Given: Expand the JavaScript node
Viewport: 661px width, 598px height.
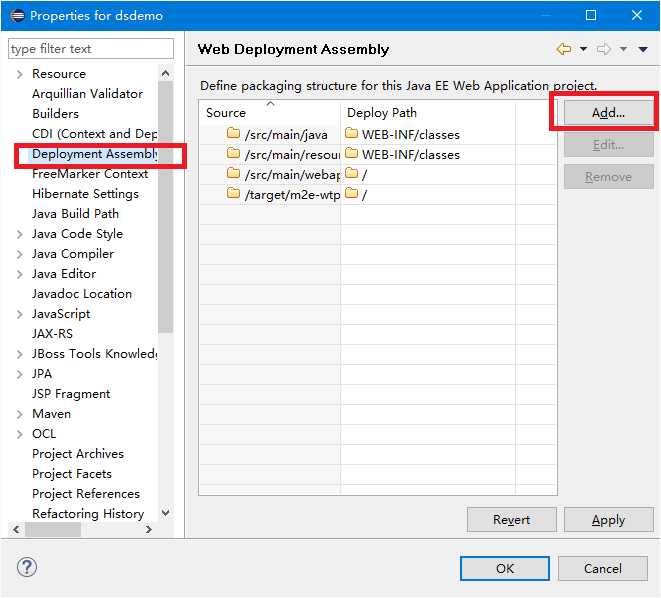Looking at the screenshot, I should click(19, 314).
